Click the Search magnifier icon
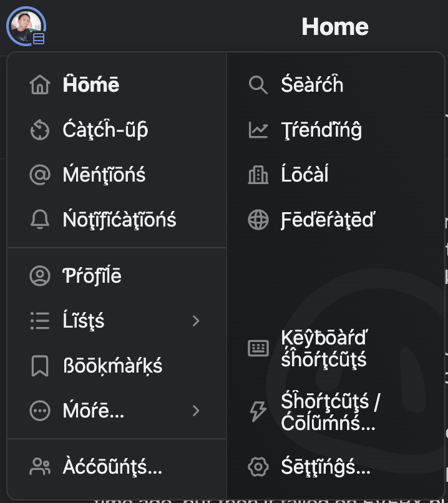Viewport: 448px width, 503px height. [x=258, y=85]
